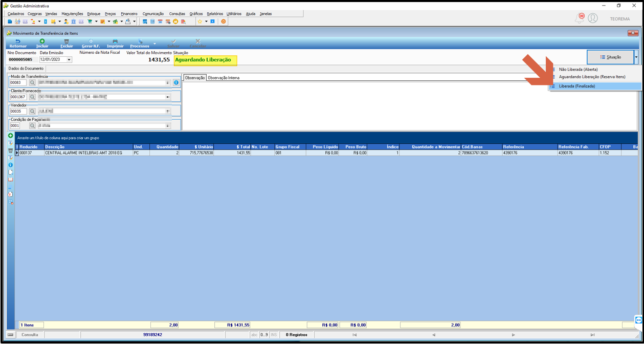Click the blue info icon beside Modo de Transferência
This screenshot has height=344, width=644.
tap(176, 82)
